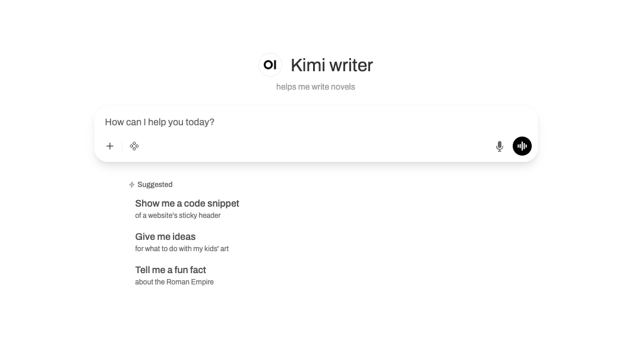Image resolution: width=644 pixels, height=342 pixels.
Task: Click the Suggested section label
Action: point(154,185)
